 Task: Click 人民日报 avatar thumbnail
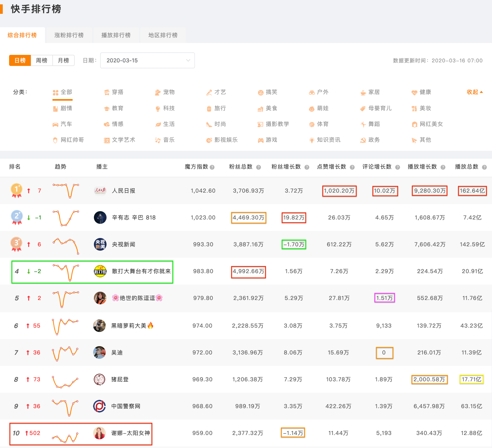point(100,191)
